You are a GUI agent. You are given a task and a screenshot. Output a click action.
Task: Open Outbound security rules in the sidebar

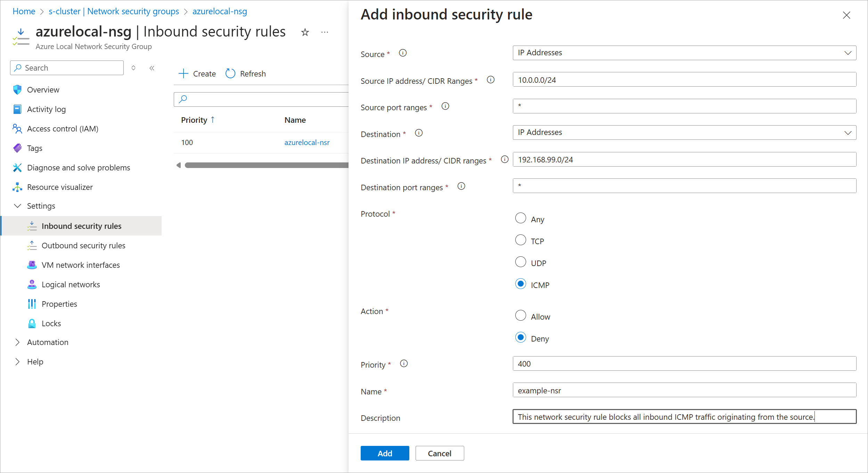coord(83,246)
